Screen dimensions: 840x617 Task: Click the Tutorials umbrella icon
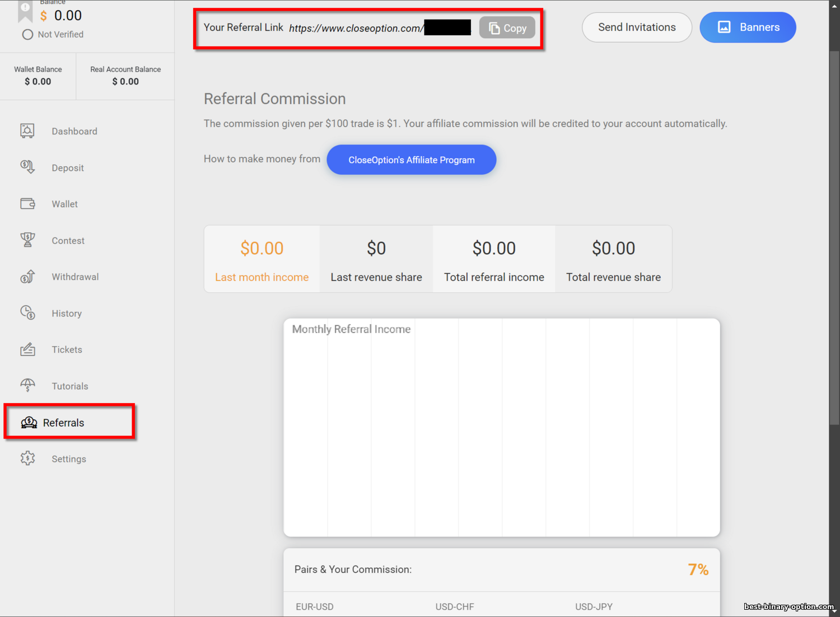27,385
